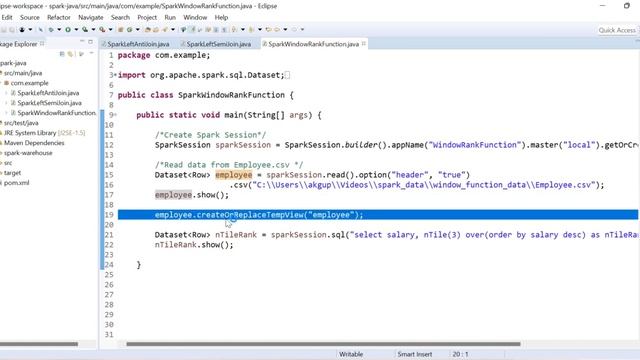640x360 pixels.
Task: Open the Window menu
Action: pos(195,18)
